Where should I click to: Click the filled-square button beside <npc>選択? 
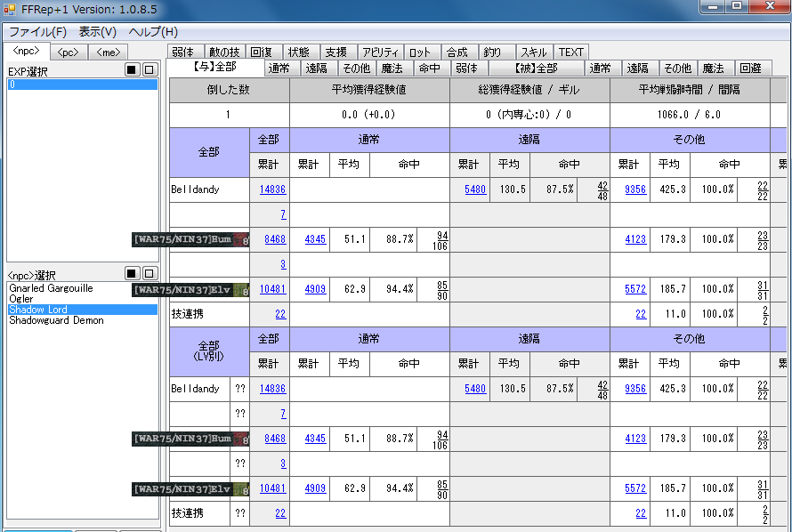tap(132, 274)
